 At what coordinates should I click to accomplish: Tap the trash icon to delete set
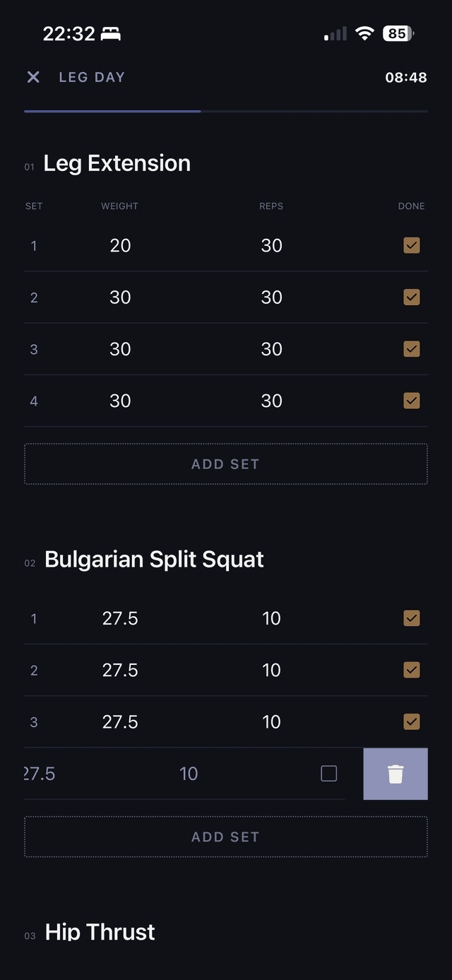pos(395,774)
